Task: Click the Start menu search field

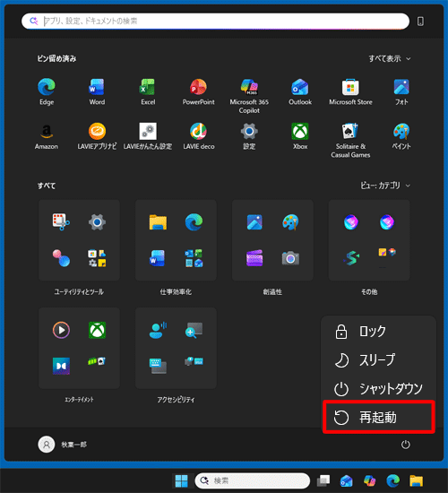Action: (215, 22)
